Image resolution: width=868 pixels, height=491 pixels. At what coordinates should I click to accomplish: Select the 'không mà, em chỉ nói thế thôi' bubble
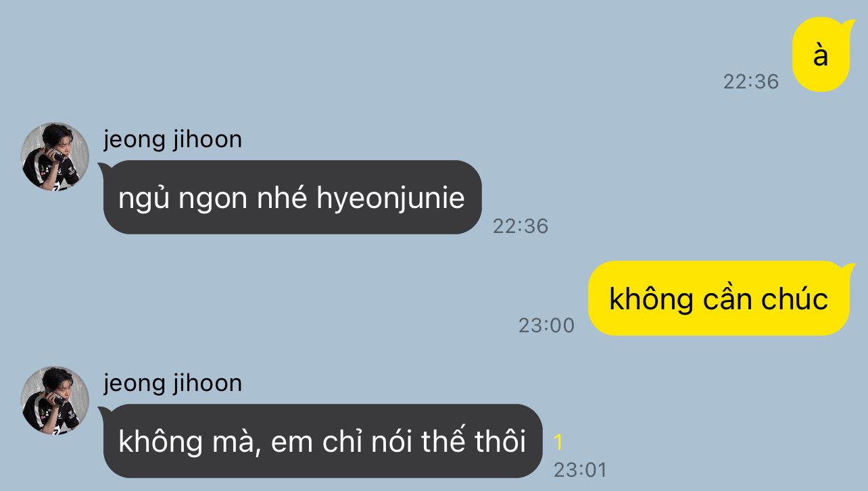click(322, 441)
